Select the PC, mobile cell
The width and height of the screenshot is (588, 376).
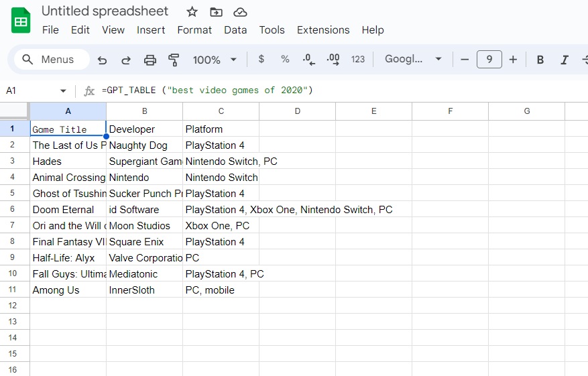[x=221, y=290]
